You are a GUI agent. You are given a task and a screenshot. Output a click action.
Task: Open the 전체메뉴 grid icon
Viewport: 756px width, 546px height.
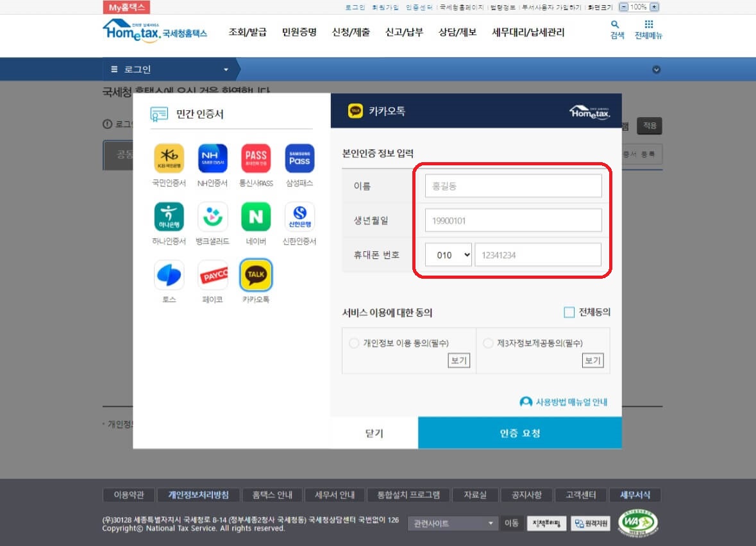[x=648, y=24]
